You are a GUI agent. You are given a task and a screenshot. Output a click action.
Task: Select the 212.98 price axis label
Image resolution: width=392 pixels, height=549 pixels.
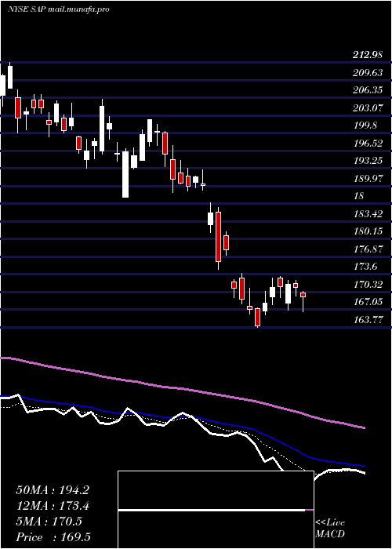[x=367, y=55]
